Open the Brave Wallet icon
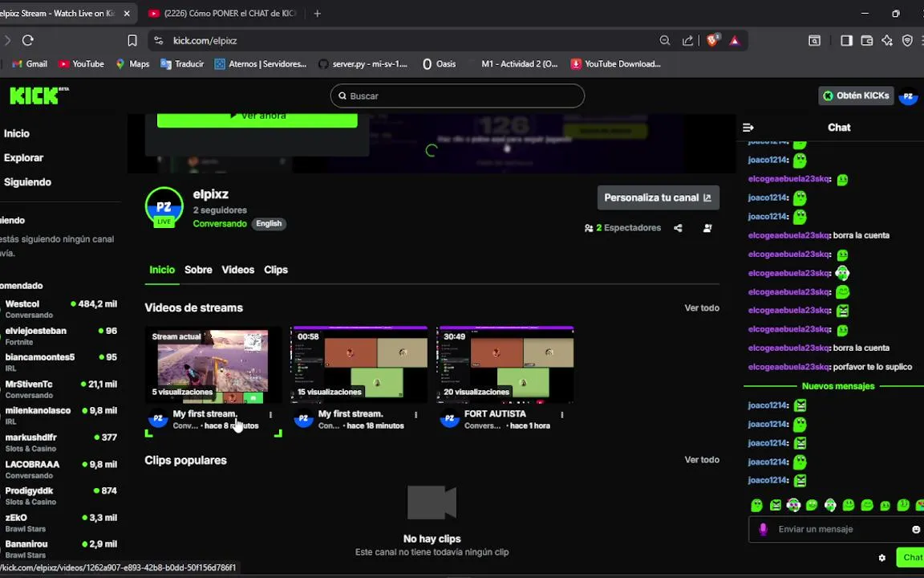 click(867, 41)
